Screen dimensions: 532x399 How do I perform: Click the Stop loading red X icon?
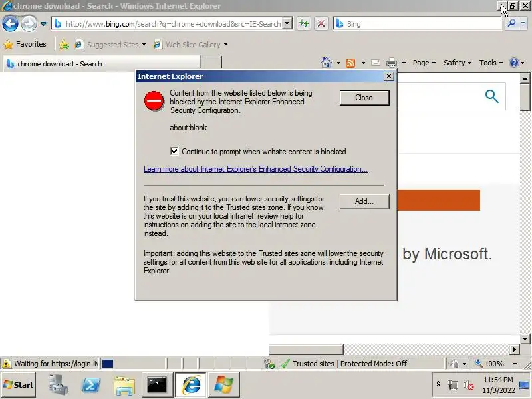tap(321, 24)
